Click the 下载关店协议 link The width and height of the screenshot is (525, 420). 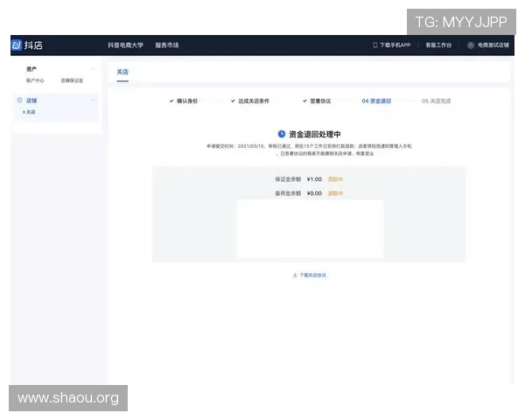point(312,275)
